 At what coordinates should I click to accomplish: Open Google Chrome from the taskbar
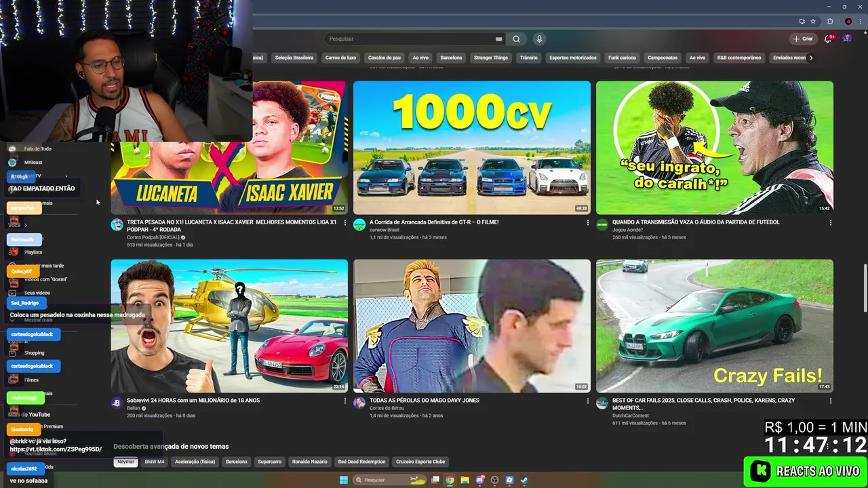pyautogui.click(x=450, y=480)
